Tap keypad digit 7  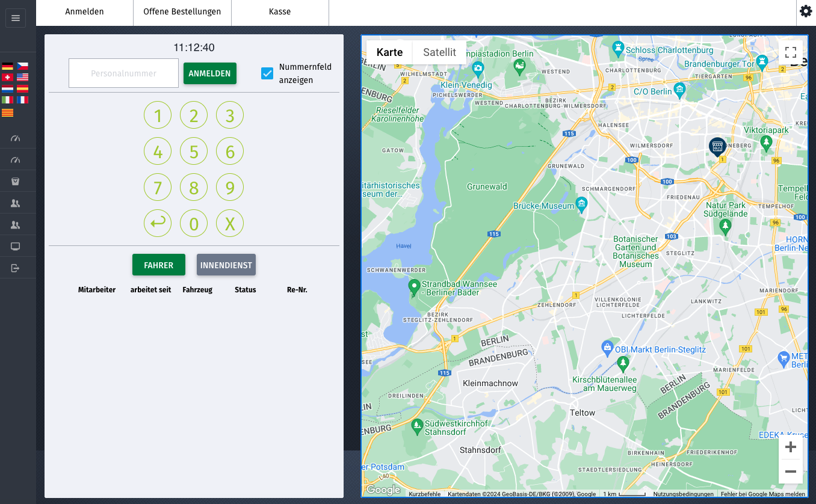click(158, 187)
